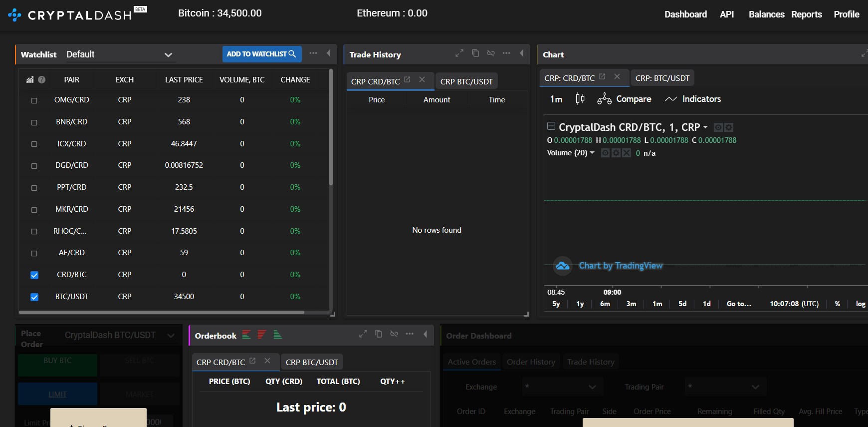
Task: Select the 5d chart range
Action: [682, 304]
